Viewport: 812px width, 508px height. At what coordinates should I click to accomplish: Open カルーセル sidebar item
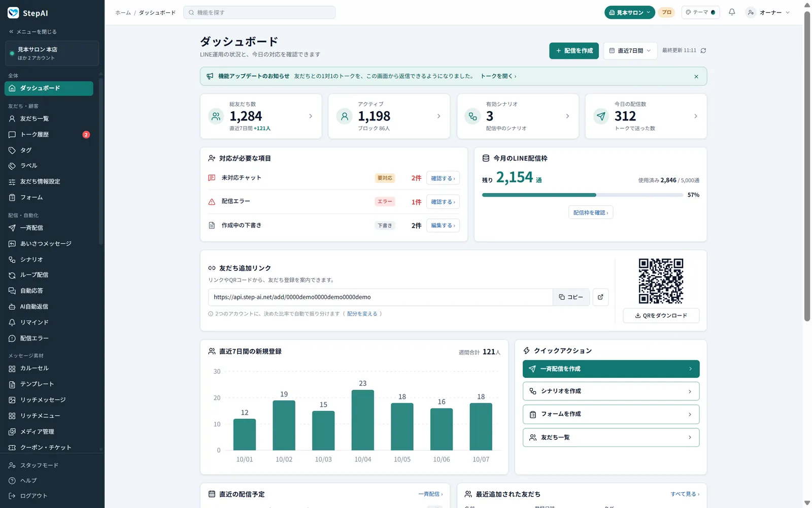pyautogui.click(x=49, y=368)
